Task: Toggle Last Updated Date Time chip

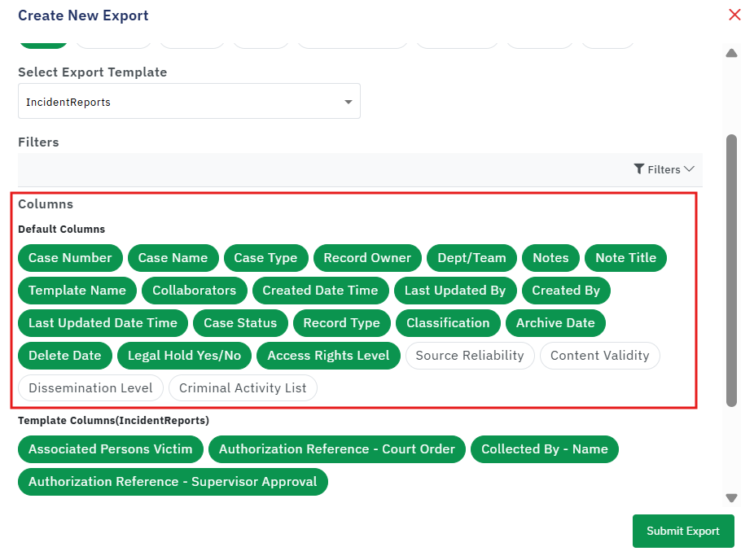Action: click(103, 323)
